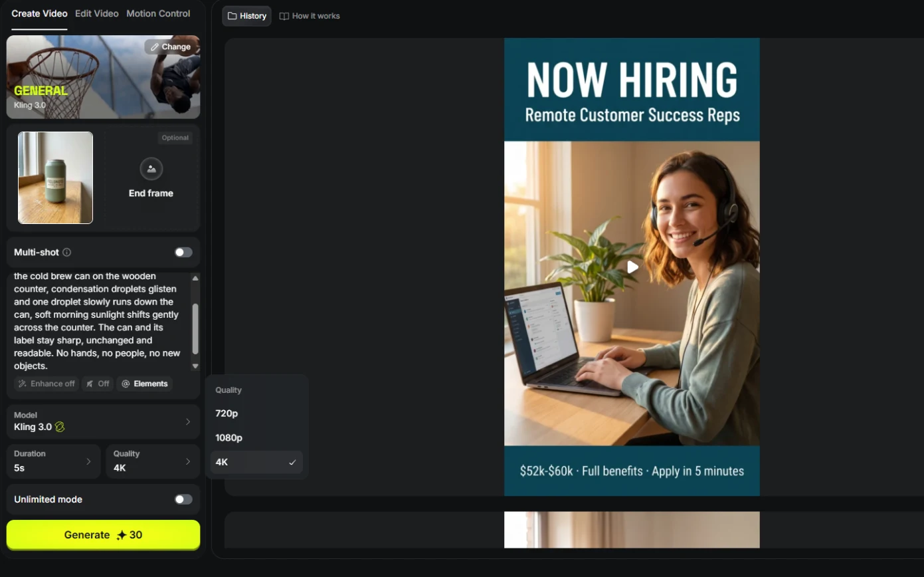
Task: Click the End frame upload icon
Action: pos(151,169)
